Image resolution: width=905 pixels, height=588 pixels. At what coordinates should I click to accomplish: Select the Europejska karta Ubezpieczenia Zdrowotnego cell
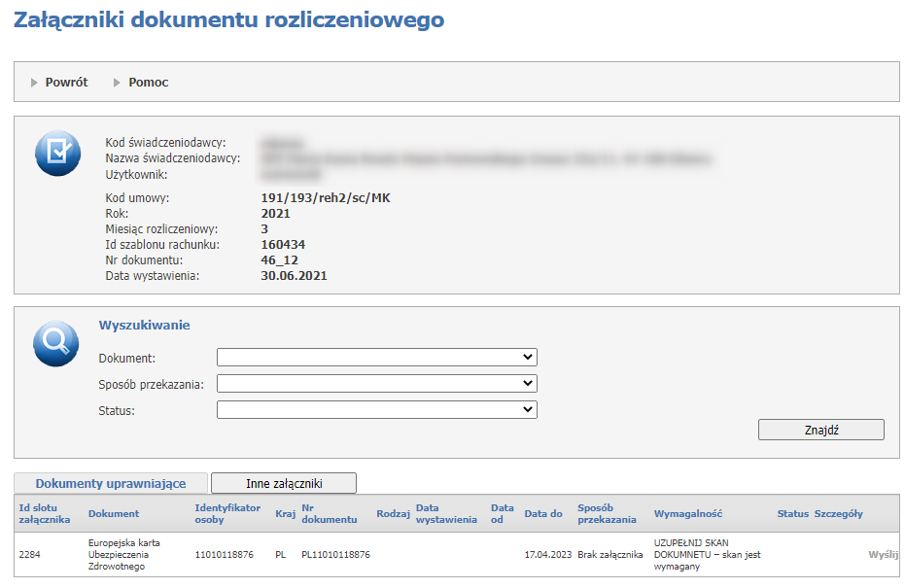tap(124, 554)
